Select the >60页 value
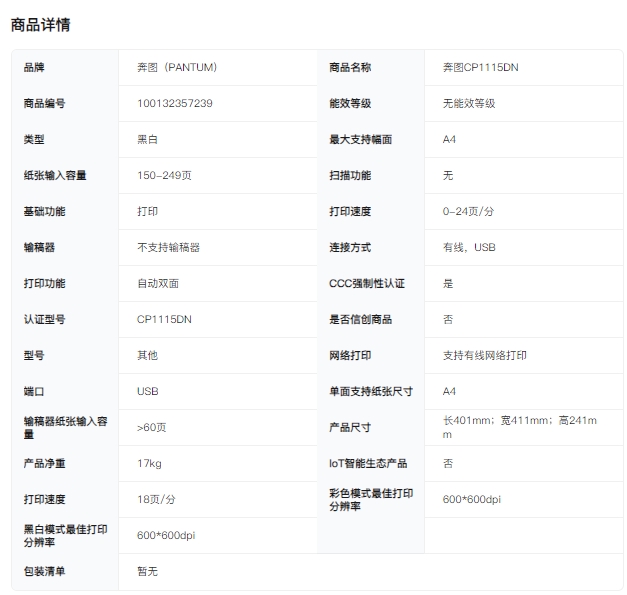Viewport: 627px width, 595px height. point(152,427)
